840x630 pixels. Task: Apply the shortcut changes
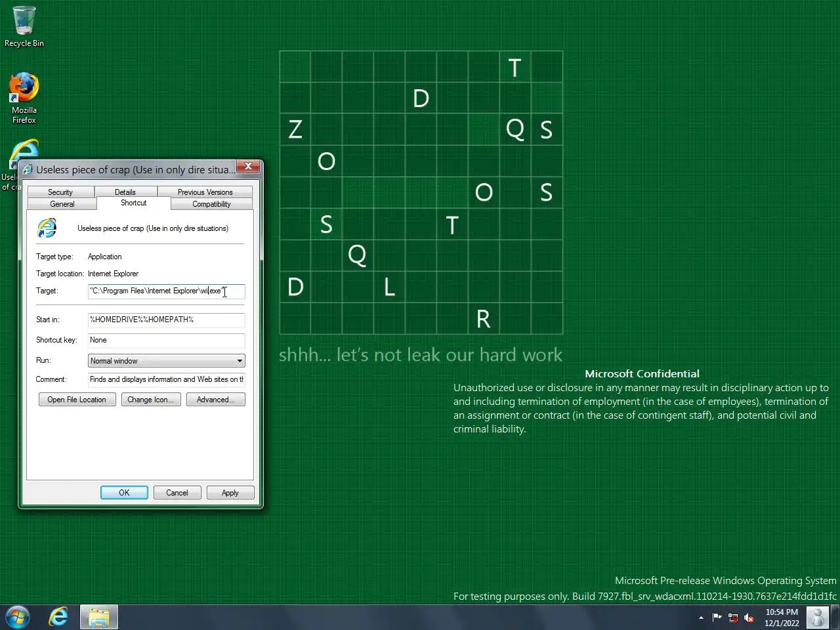click(x=230, y=493)
